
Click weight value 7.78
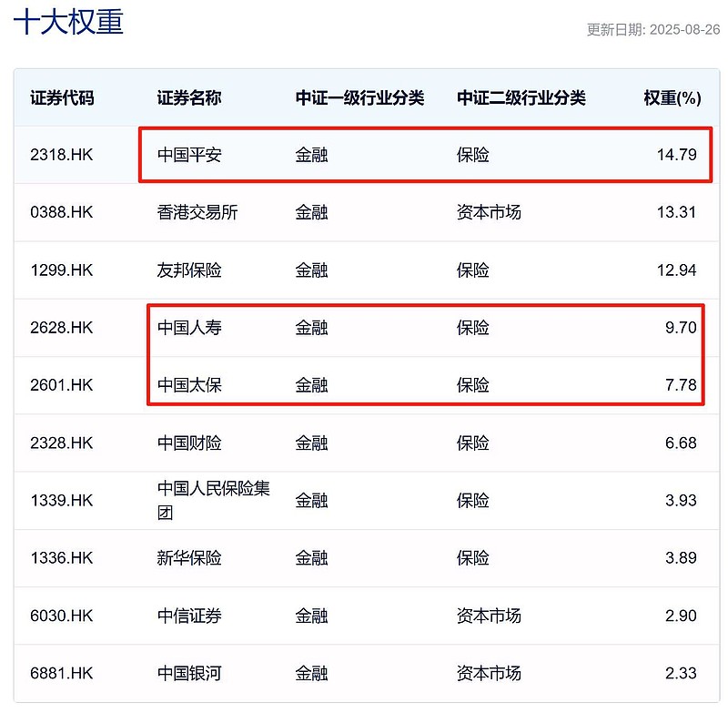click(x=681, y=385)
